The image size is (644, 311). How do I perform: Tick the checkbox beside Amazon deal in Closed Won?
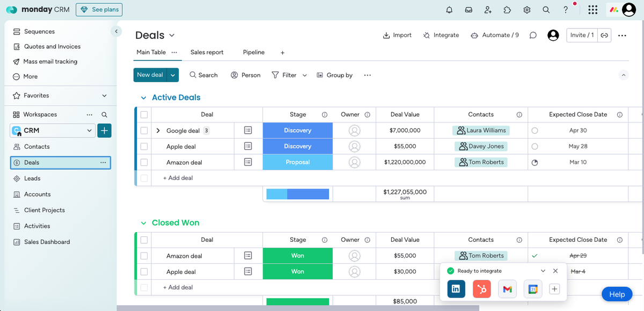pos(144,256)
